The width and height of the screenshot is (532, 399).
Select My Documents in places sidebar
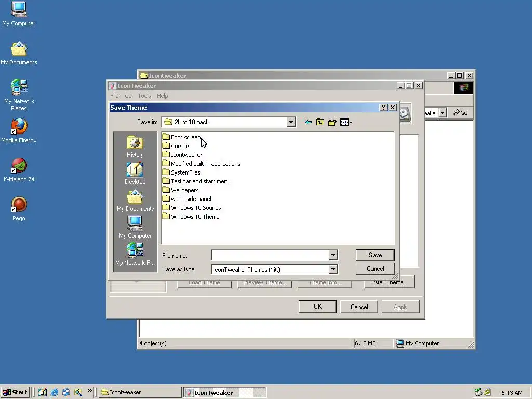[x=135, y=201]
